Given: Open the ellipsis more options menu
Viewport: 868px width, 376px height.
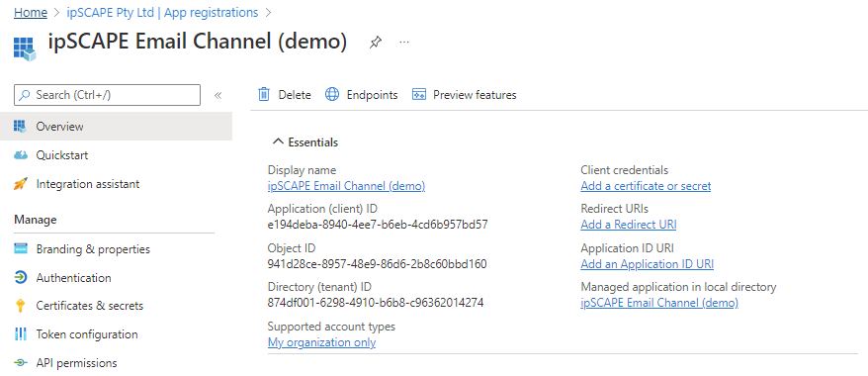Looking at the screenshot, I should point(404,43).
